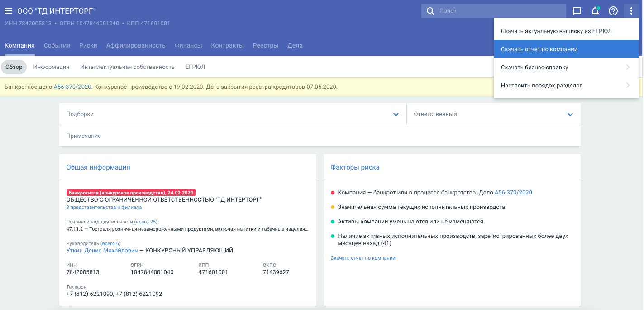Open the ЕГРЮЛ sub-tab

[x=196, y=67]
